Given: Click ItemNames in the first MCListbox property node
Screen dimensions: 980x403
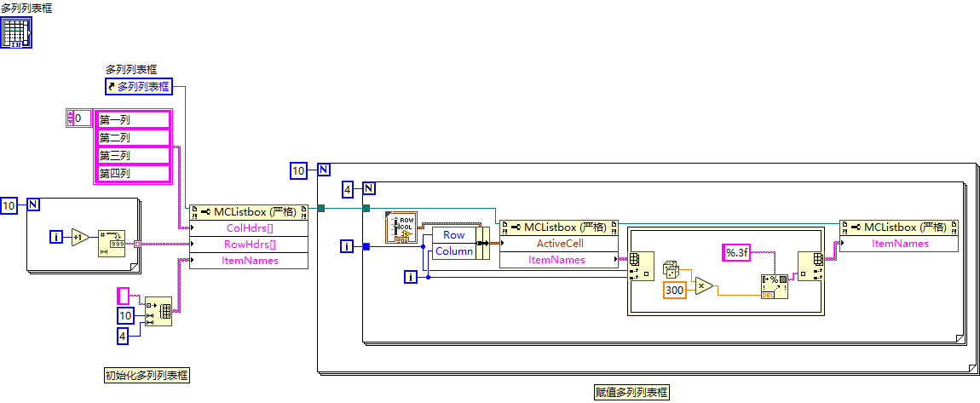Looking at the screenshot, I should pos(249,261).
